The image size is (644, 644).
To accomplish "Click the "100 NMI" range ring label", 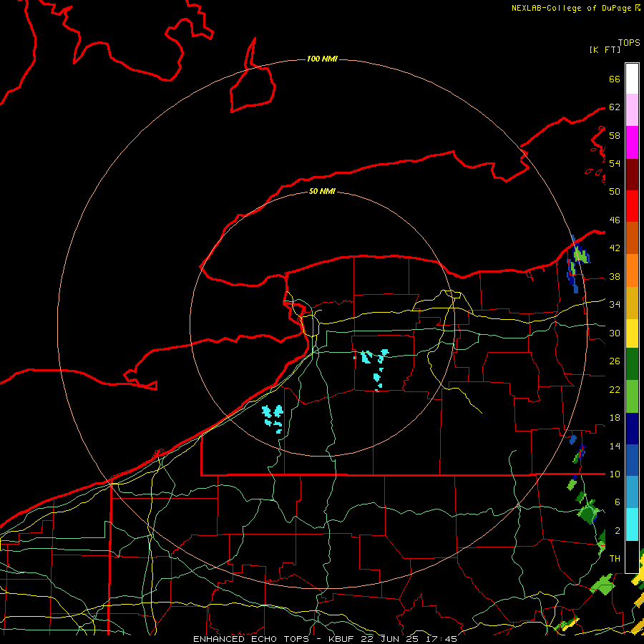I will click(322, 59).
